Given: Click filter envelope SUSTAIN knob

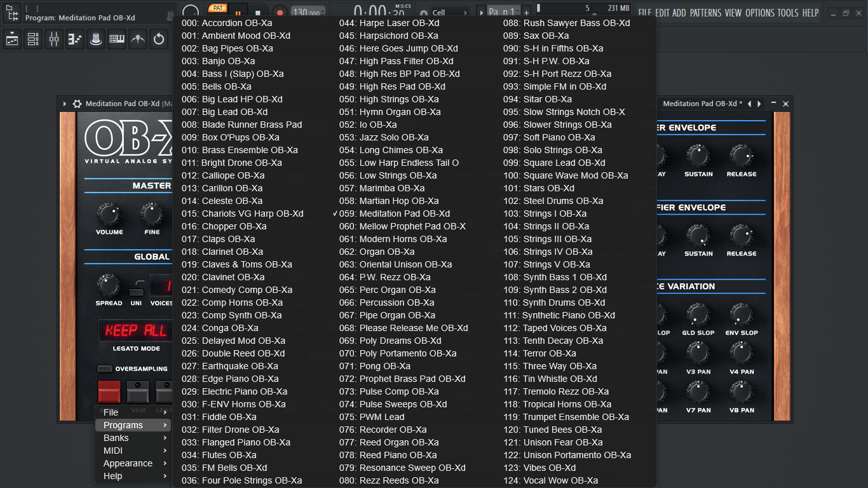Looking at the screenshot, I should tap(698, 156).
